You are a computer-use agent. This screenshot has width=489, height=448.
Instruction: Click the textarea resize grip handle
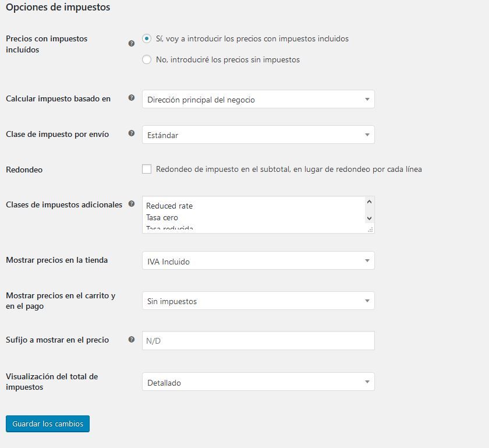click(370, 230)
